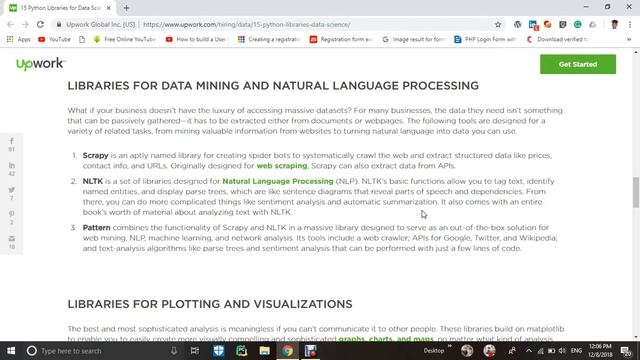
Task: Click the taskbar microphone icon
Action: (174, 351)
